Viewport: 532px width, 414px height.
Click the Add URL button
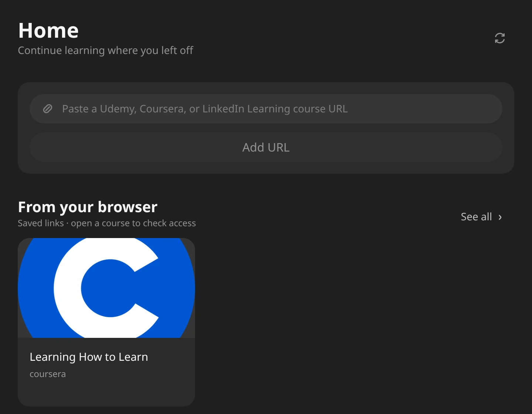[x=266, y=147]
